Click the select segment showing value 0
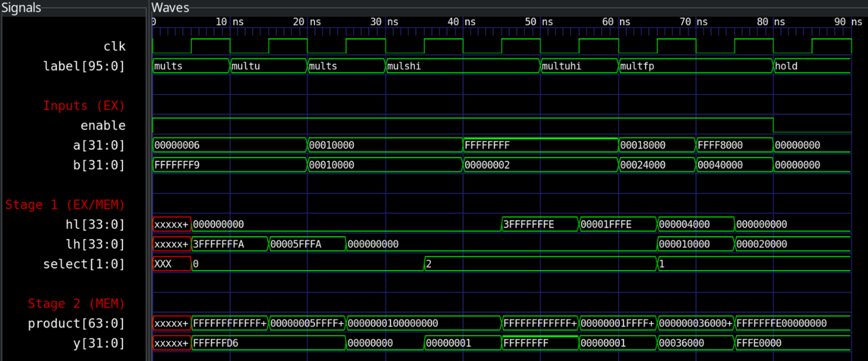 click(307, 264)
